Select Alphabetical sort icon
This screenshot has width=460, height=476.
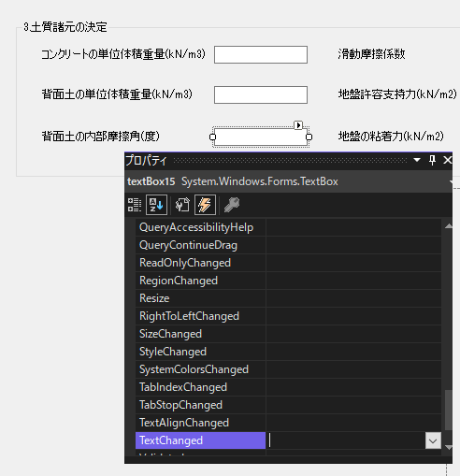(x=156, y=205)
